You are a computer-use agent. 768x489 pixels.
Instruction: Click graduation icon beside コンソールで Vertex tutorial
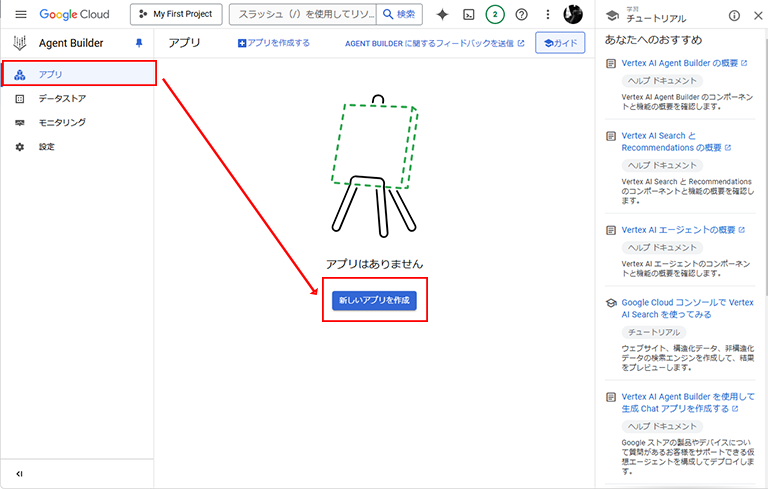coord(611,303)
